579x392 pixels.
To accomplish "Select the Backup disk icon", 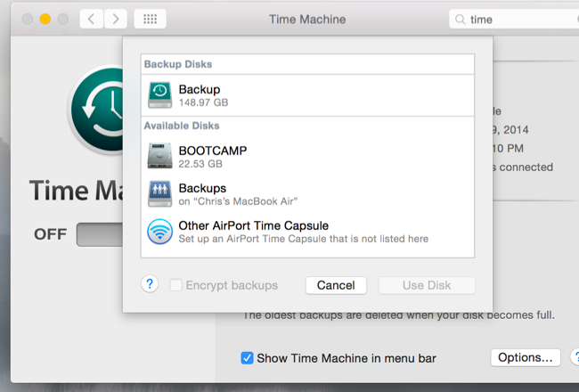I will click(159, 95).
